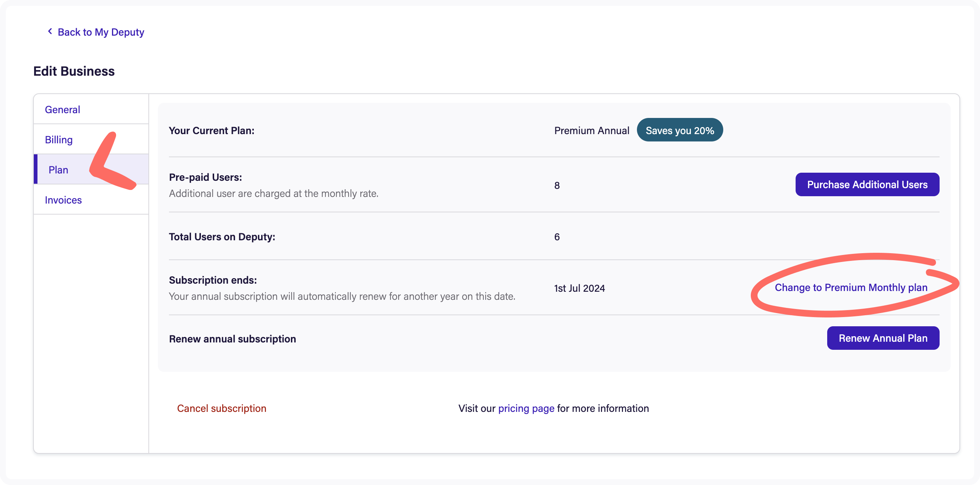Click the Pre-paid Users value 8
980x485 pixels.
[557, 186]
